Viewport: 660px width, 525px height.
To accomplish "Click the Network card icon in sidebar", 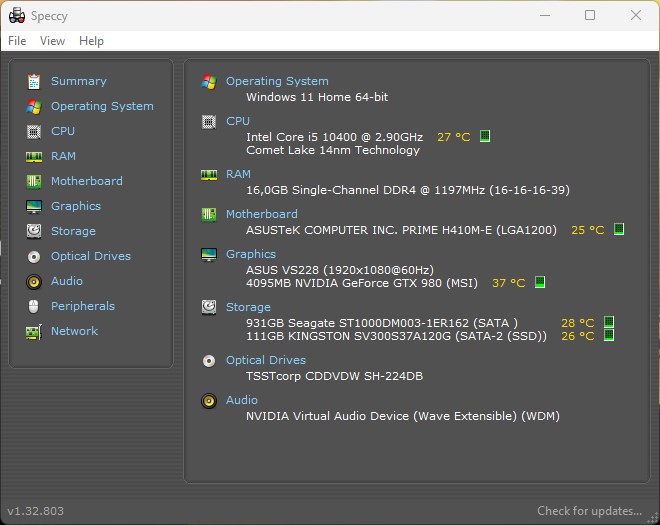I will (x=34, y=332).
